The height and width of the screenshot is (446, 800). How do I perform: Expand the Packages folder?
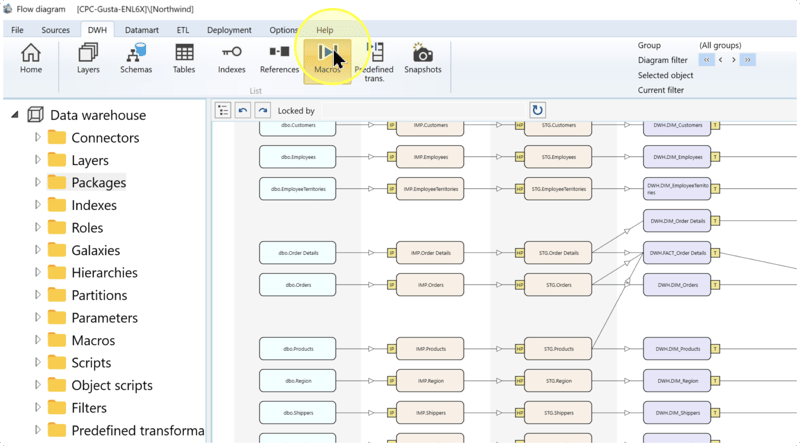pos(37,182)
